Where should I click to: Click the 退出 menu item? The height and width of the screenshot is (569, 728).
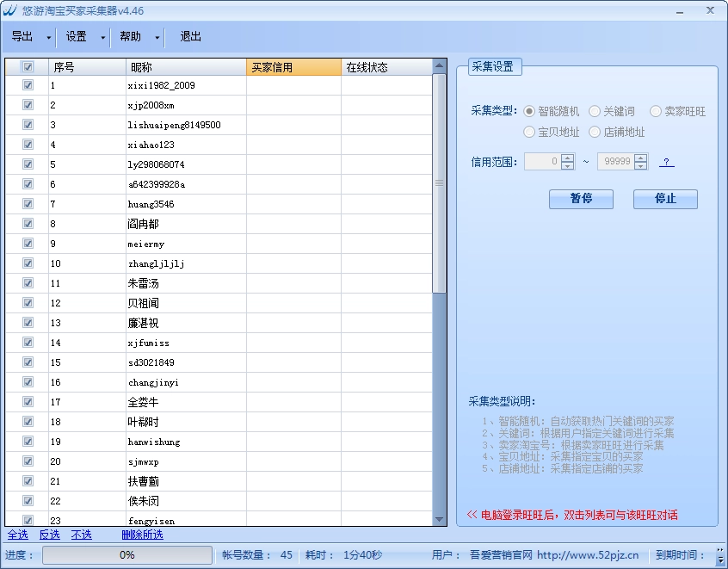tap(190, 36)
